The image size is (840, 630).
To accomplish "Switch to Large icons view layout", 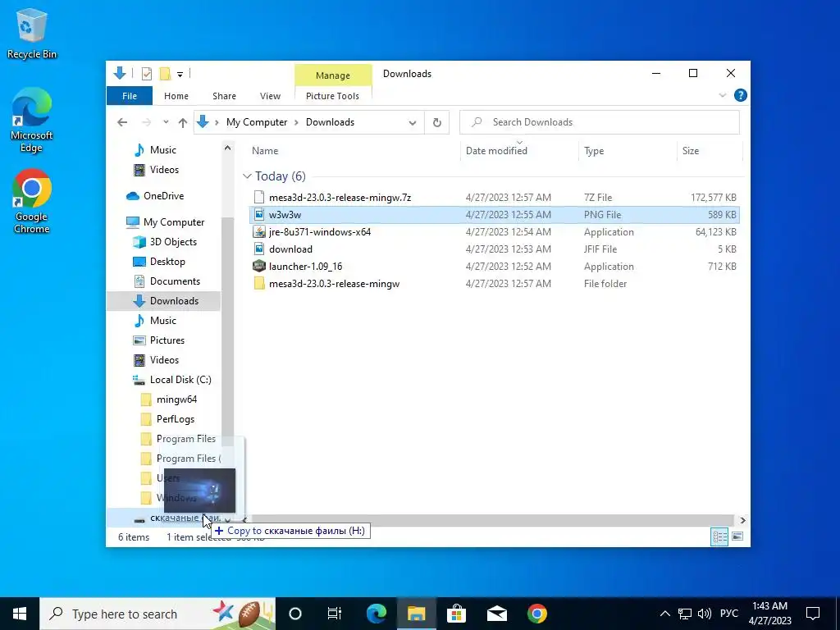I will click(x=737, y=536).
